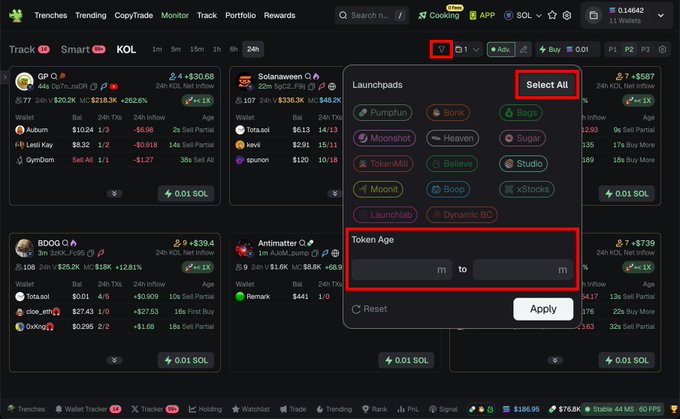Click the star favorites icon in top bar
Viewport: 680px width, 419px height.
(552, 15)
